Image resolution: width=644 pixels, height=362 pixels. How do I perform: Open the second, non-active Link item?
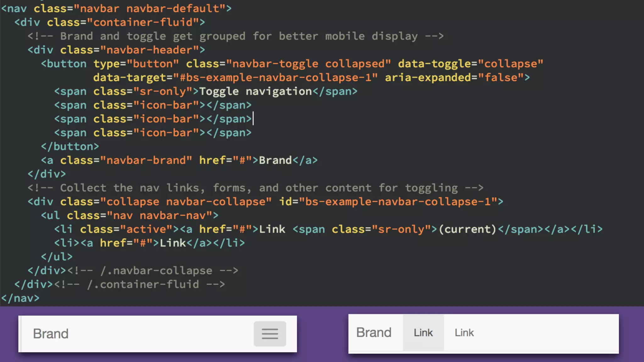(464, 333)
